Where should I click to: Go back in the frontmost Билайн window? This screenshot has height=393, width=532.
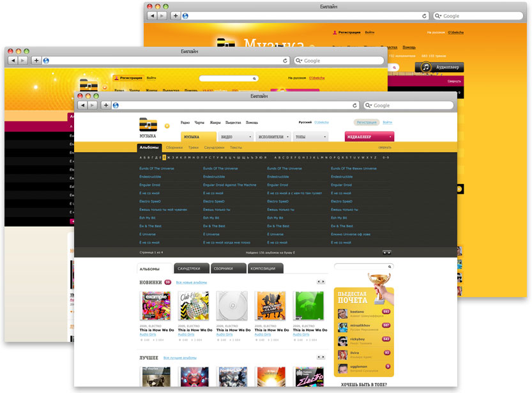pos(83,105)
